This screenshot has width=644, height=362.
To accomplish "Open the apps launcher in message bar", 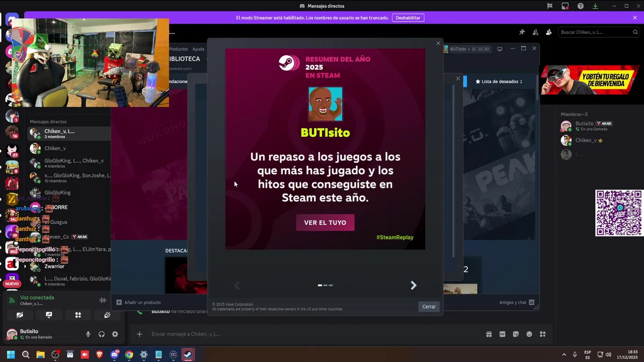I will [x=543, y=334].
